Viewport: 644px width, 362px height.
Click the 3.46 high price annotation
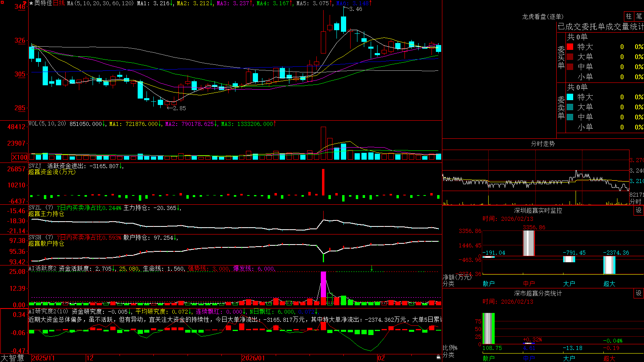pyautogui.click(x=356, y=9)
